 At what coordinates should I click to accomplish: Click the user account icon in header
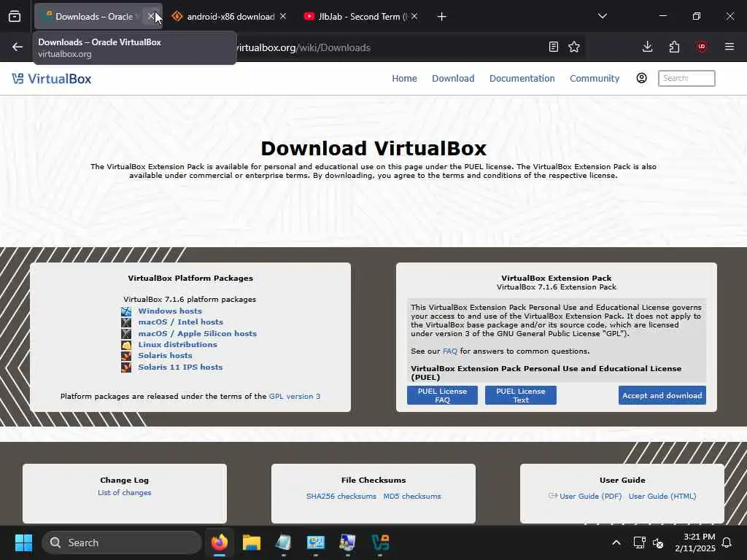click(x=642, y=78)
